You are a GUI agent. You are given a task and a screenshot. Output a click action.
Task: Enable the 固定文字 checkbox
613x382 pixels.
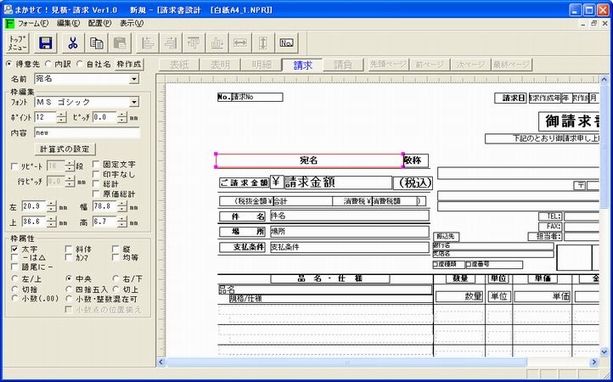click(x=96, y=164)
